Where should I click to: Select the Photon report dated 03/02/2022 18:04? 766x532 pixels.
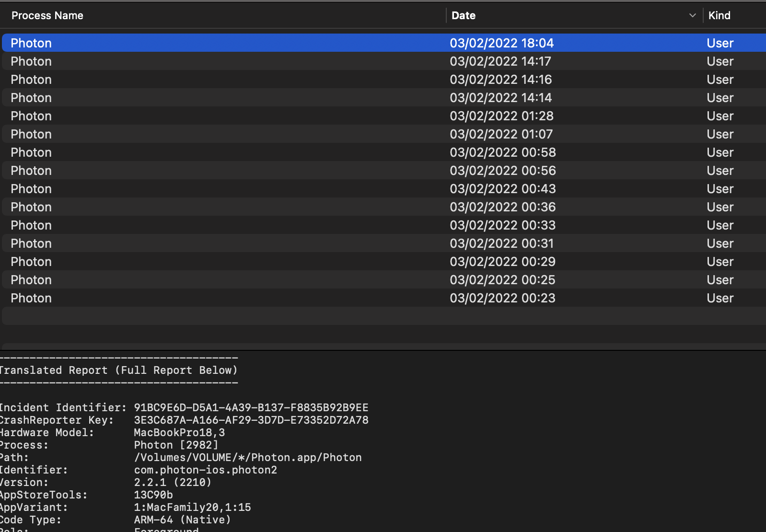[383, 43]
